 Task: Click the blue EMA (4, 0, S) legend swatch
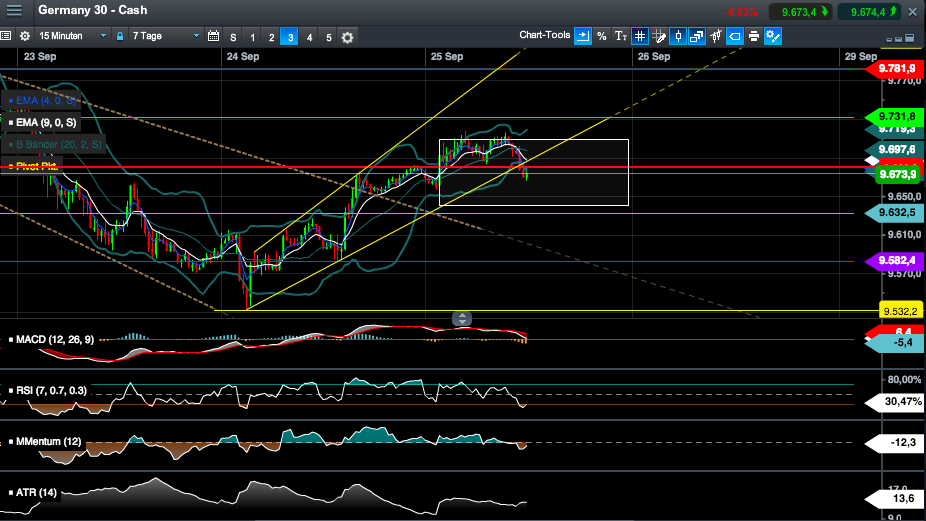9,101
